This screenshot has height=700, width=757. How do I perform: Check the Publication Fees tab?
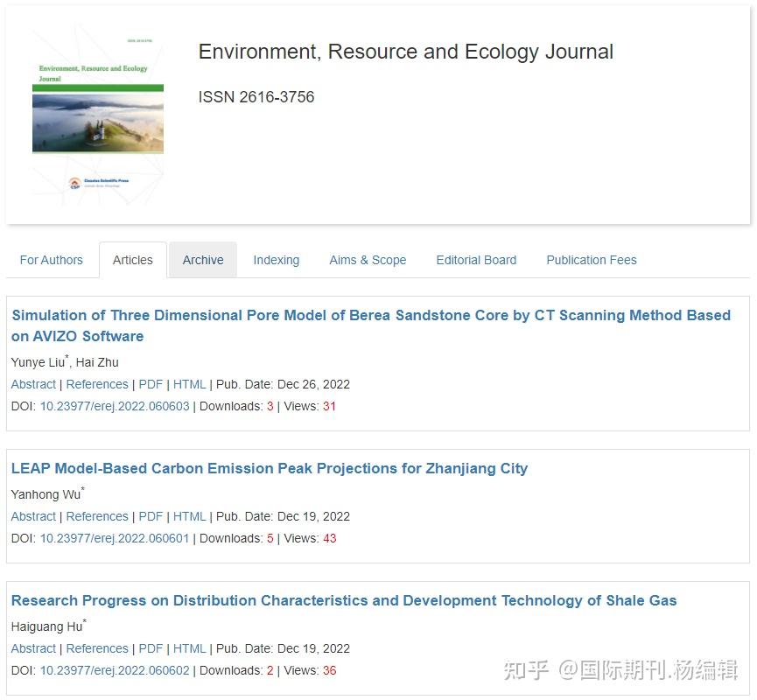pyautogui.click(x=591, y=259)
